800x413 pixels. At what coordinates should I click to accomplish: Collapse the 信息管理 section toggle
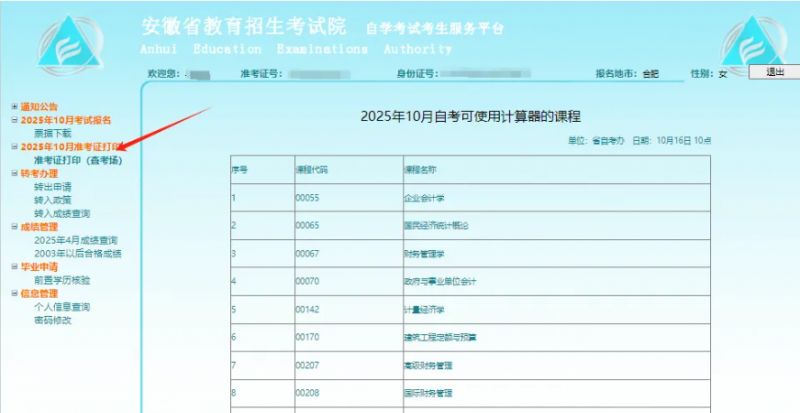(x=14, y=294)
